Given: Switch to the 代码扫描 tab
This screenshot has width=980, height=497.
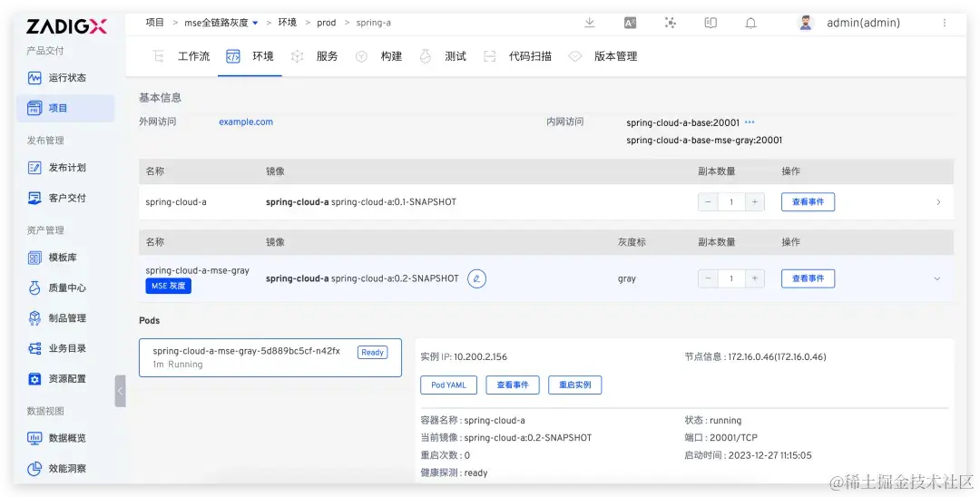Looking at the screenshot, I should 517,56.
